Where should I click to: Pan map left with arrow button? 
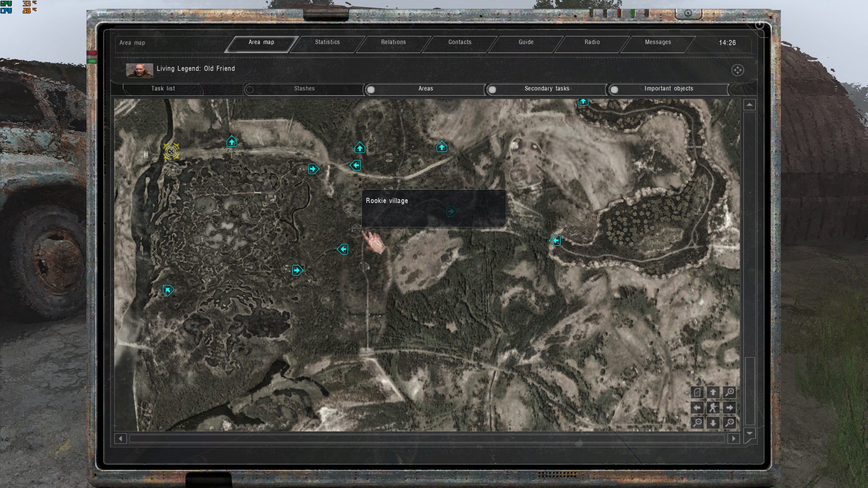tap(697, 408)
